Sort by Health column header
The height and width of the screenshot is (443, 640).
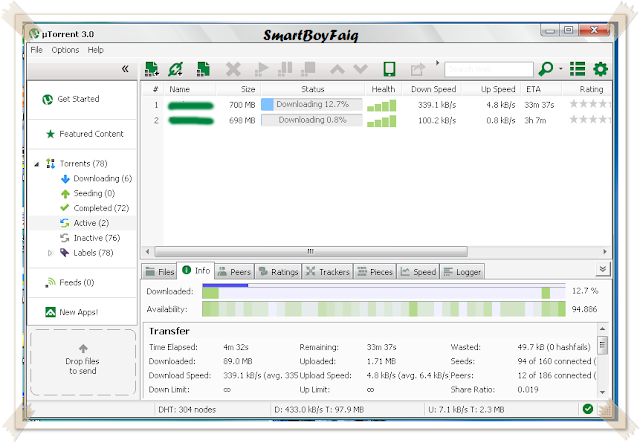point(383,89)
